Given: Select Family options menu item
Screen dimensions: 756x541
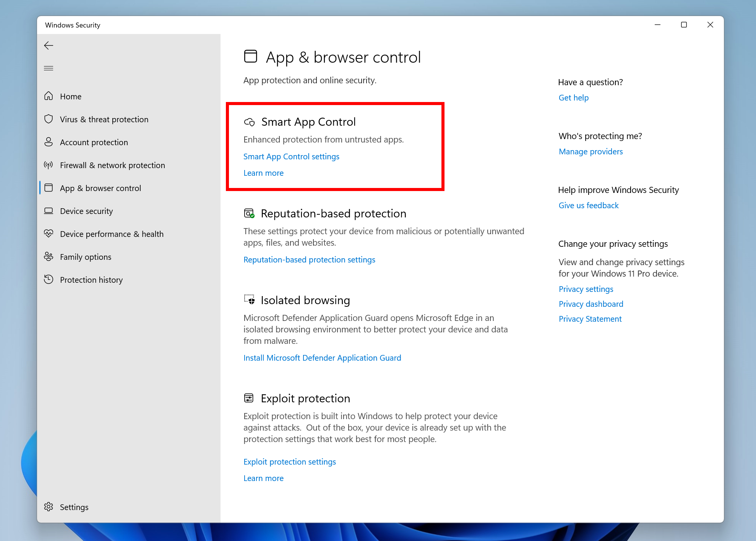Looking at the screenshot, I should coord(86,256).
